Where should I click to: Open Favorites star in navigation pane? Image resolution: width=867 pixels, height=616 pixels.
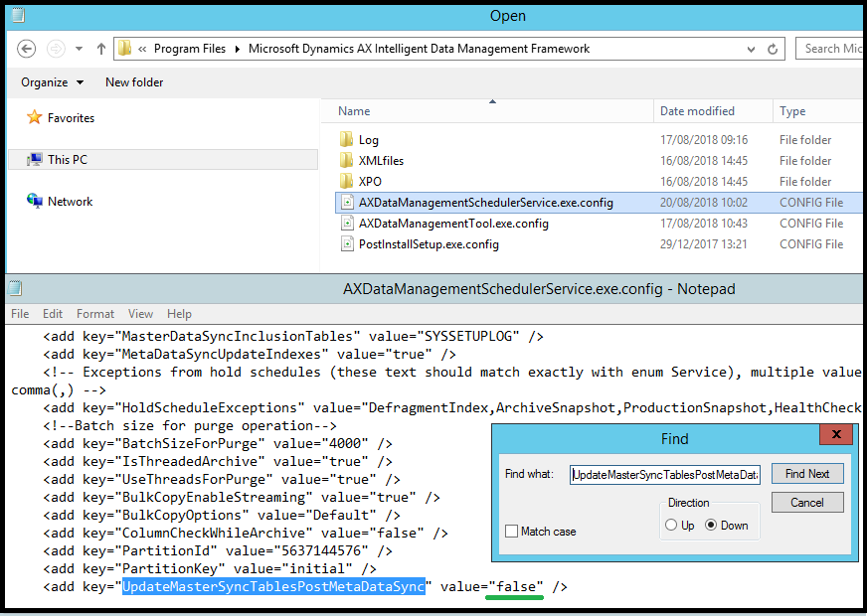point(35,118)
